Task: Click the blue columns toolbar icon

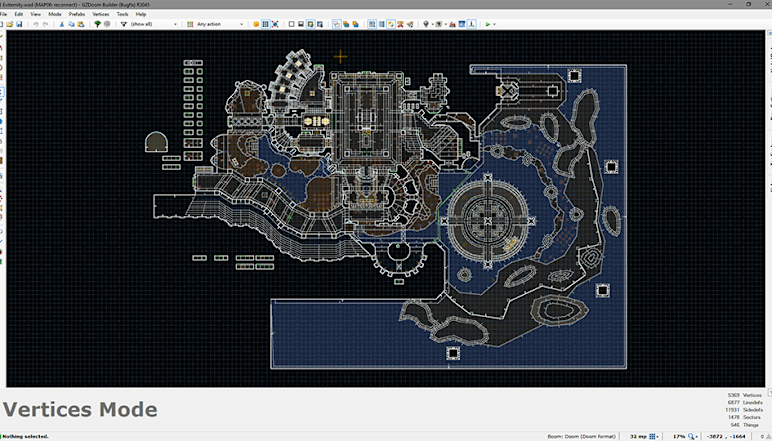Action: tap(382, 24)
